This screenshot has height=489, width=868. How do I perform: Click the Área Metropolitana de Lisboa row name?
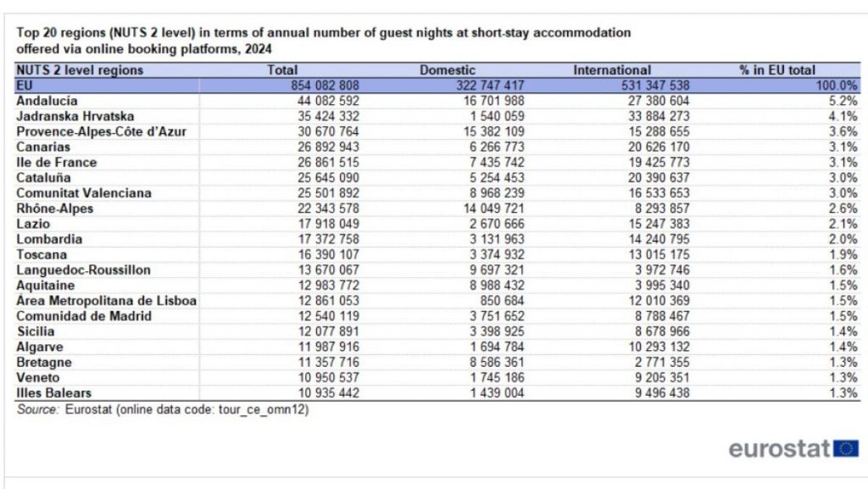[x=106, y=301]
